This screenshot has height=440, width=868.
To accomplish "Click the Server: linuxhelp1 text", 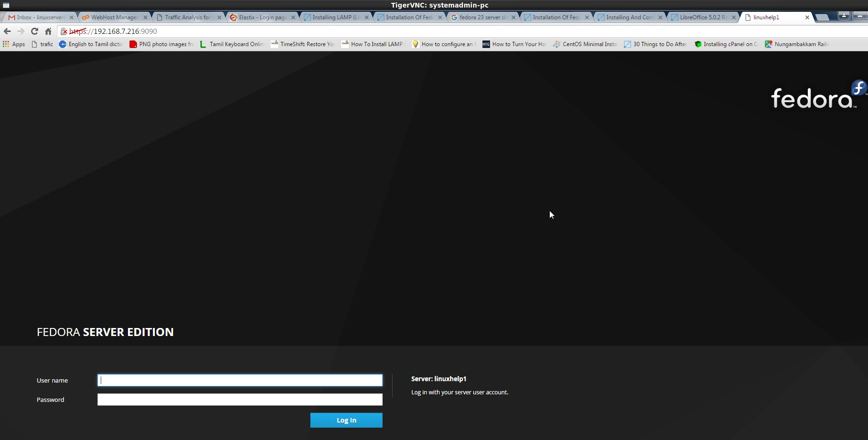I will [x=439, y=379].
